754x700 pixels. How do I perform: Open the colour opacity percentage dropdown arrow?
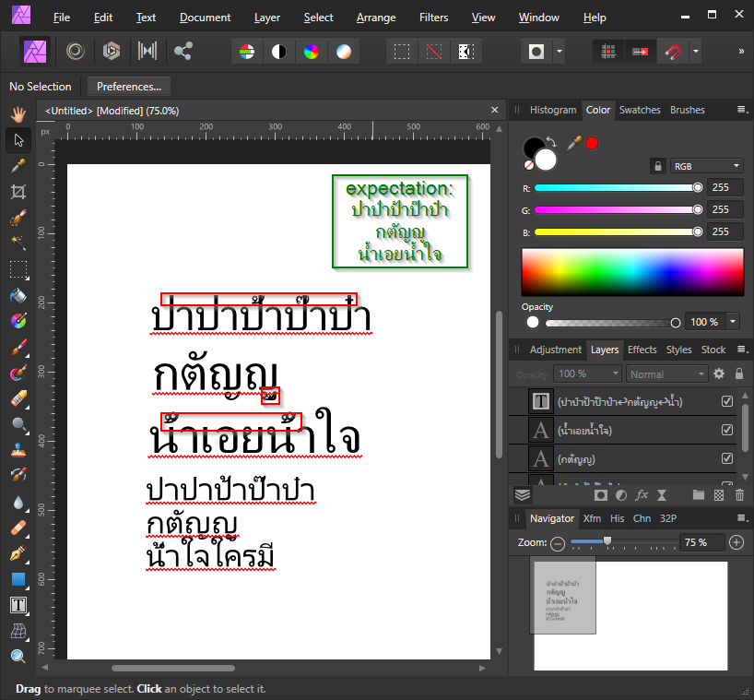[x=733, y=322]
